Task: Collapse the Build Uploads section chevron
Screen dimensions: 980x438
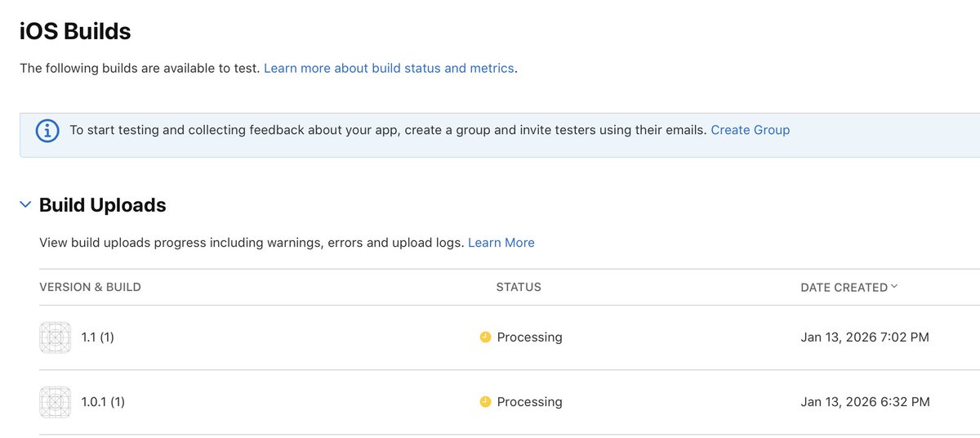Action: 25,205
